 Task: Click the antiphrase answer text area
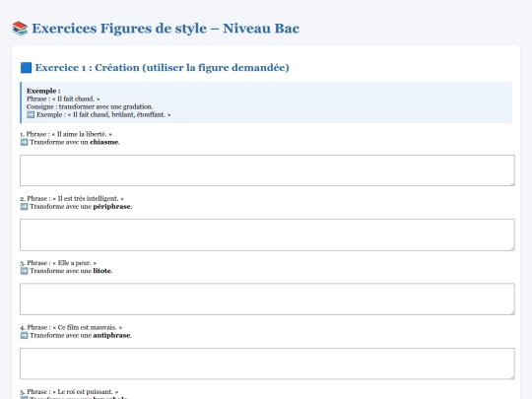pos(267,364)
